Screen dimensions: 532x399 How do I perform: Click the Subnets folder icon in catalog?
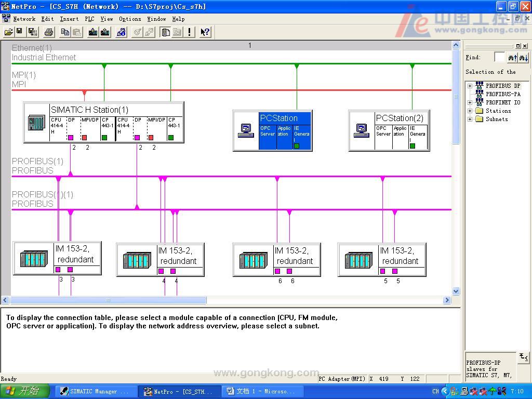coord(480,119)
